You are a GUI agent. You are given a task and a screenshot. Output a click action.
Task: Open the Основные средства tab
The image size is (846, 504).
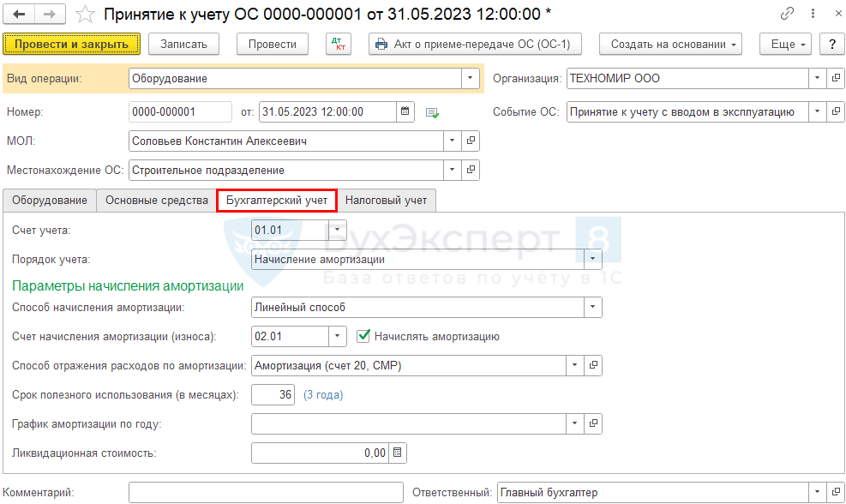pos(157,200)
